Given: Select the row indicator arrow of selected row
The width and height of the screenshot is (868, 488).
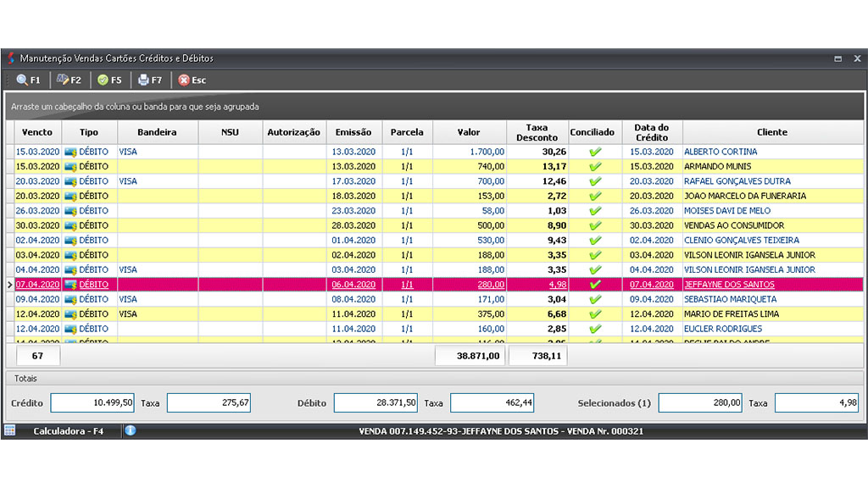Looking at the screenshot, I should click(10, 285).
